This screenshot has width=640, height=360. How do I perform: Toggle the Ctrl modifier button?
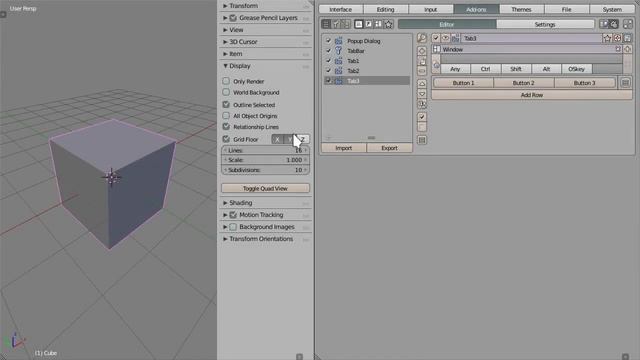point(485,69)
